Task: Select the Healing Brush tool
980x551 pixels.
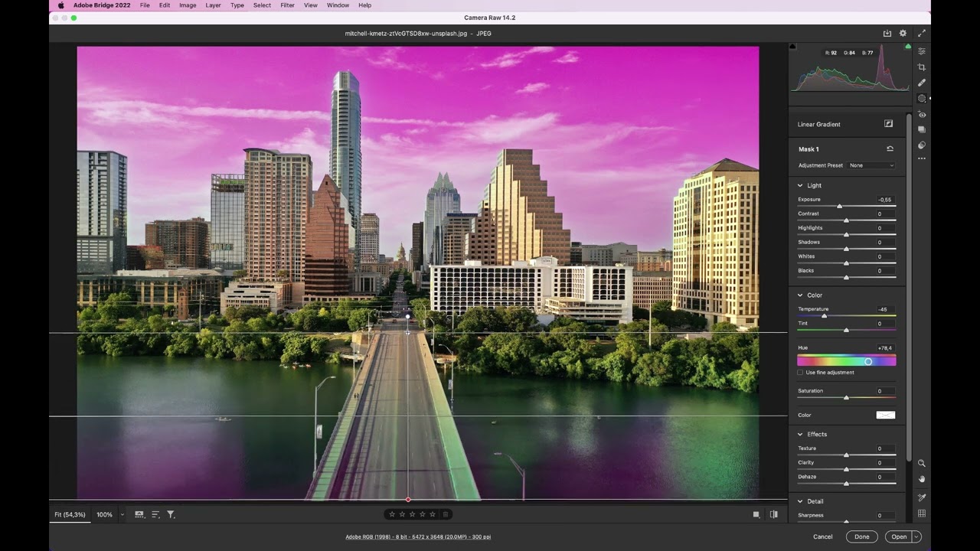Action: coord(921,83)
